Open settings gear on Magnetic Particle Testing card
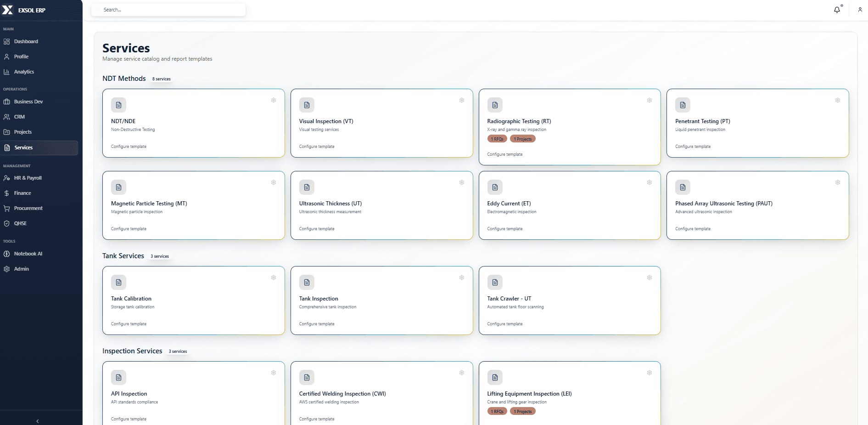 click(274, 182)
